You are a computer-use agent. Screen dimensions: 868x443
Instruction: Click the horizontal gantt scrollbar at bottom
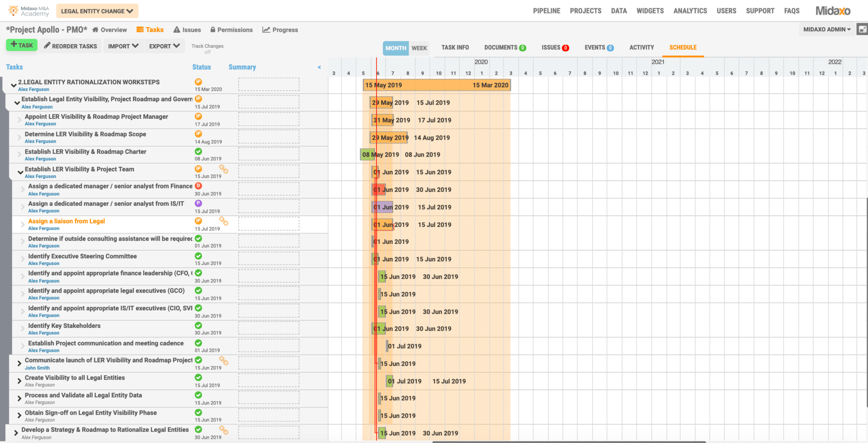569,442
